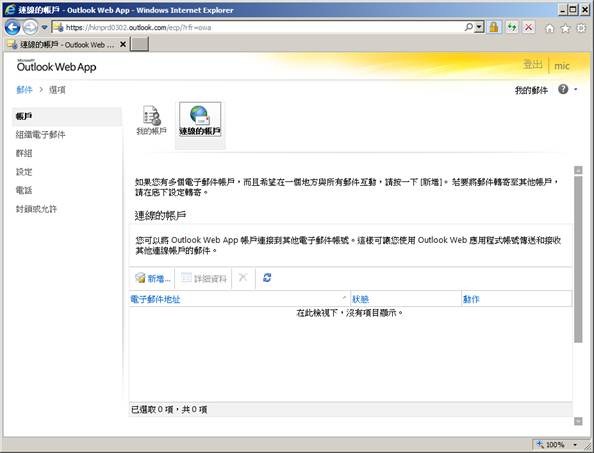This screenshot has height=453, width=594.
Task: Open 組織電子郵件 in left navigation
Action: tap(41, 134)
